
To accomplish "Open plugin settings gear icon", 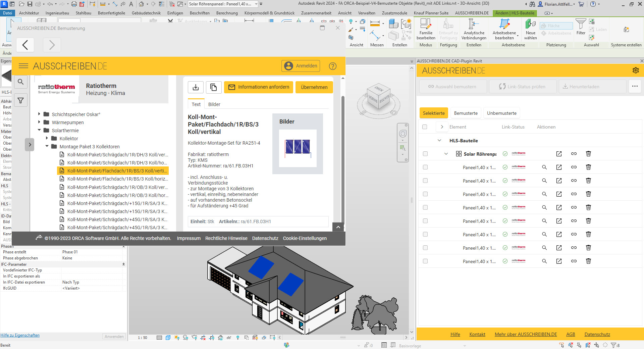I will coord(635,70).
